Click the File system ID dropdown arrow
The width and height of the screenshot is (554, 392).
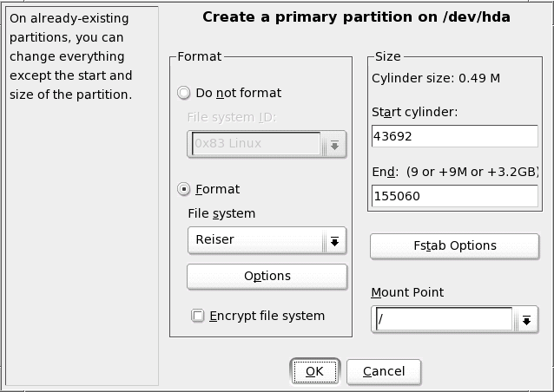click(334, 144)
